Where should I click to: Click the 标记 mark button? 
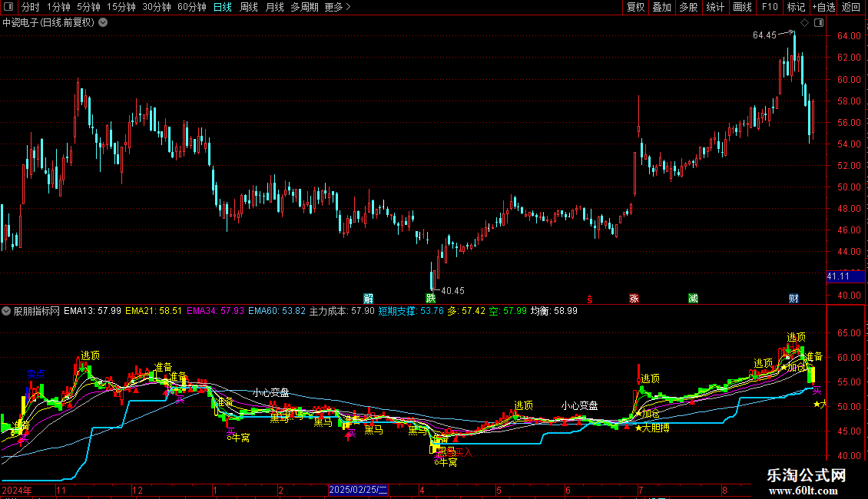tap(796, 7)
